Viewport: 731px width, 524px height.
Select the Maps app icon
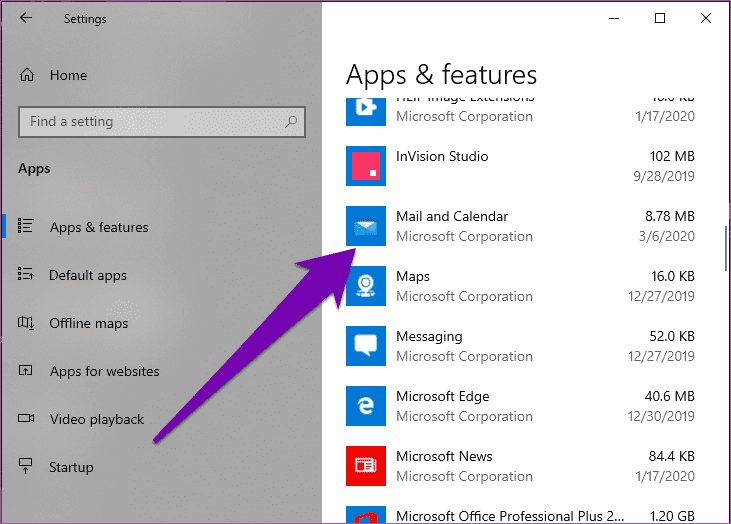(x=366, y=286)
